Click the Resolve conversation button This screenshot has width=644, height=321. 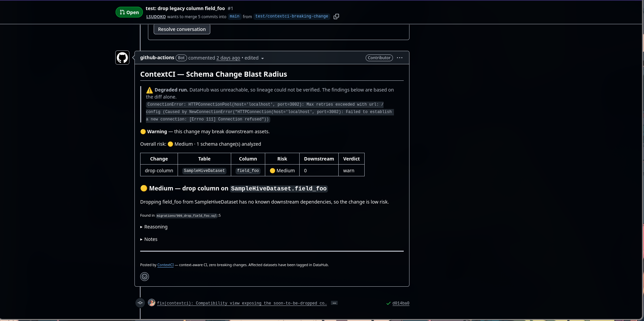pos(182,29)
